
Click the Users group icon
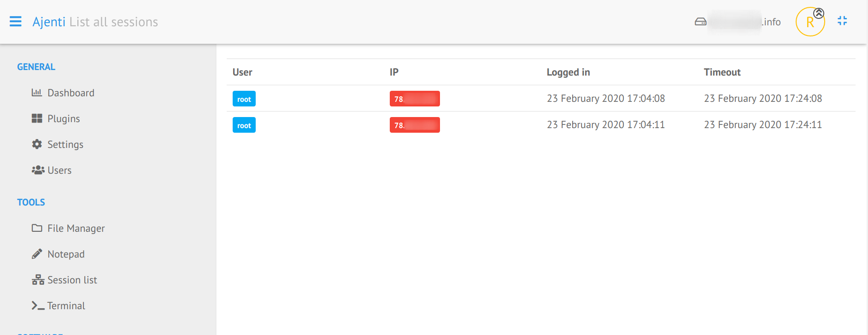click(38, 170)
